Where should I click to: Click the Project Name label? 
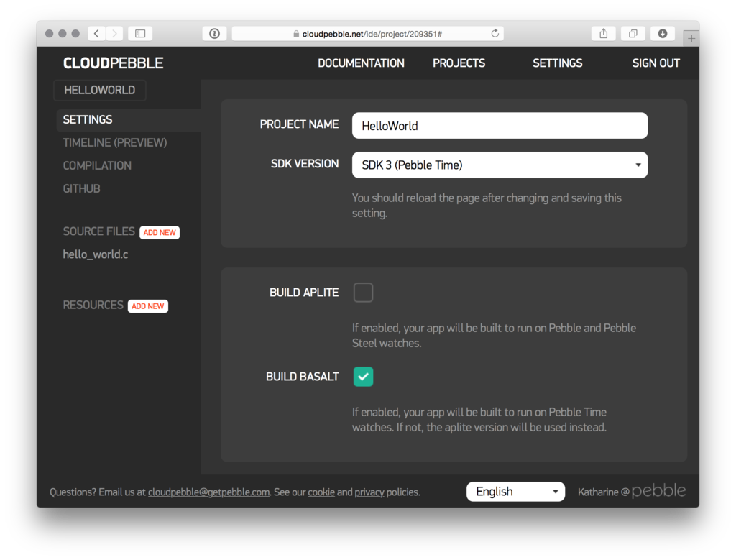pos(299,124)
